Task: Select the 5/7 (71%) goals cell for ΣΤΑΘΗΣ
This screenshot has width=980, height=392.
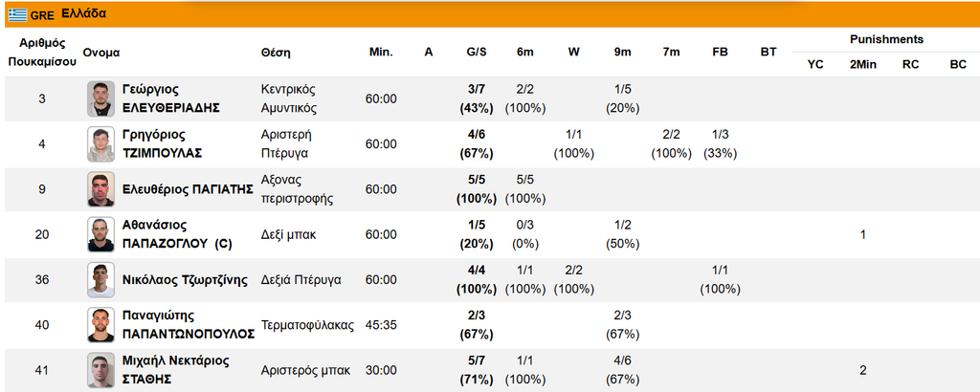Action: 477,370
